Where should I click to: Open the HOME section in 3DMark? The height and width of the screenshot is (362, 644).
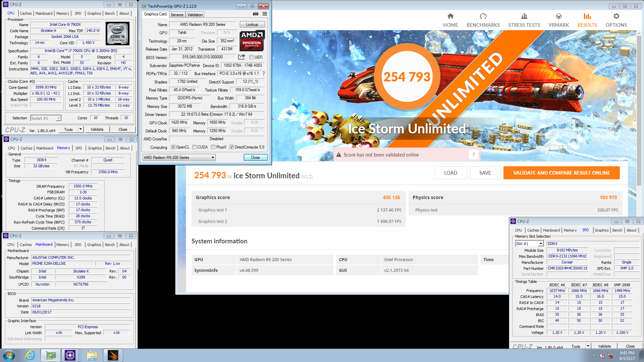pyautogui.click(x=450, y=20)
